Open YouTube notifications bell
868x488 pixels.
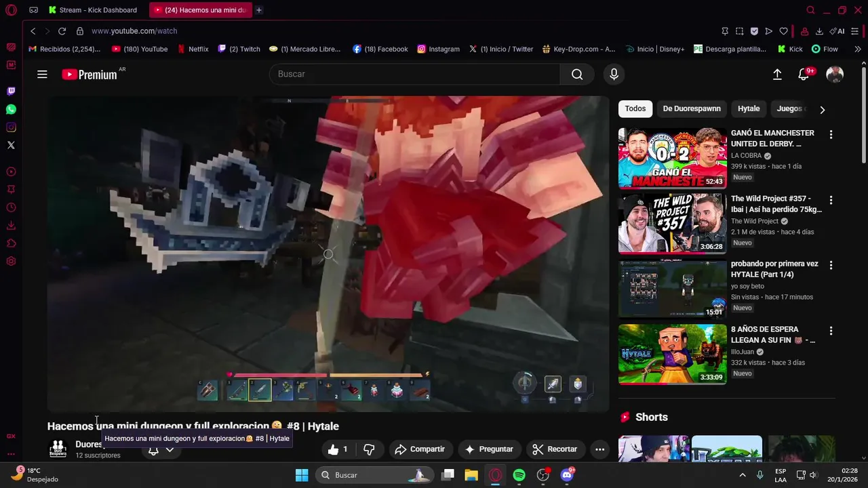coord(804,75)
